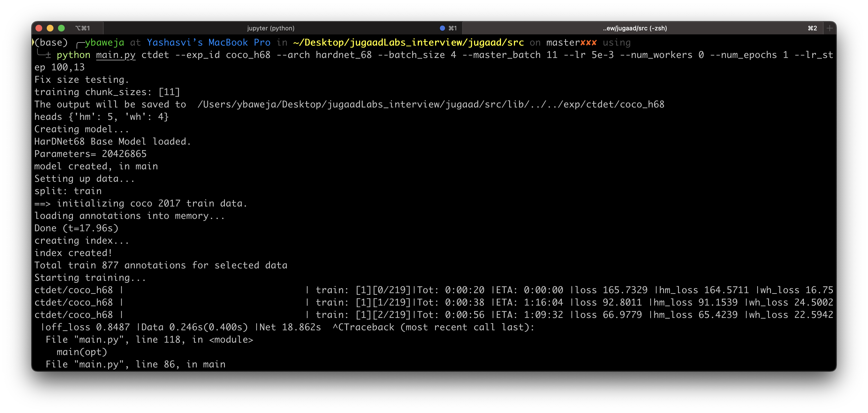Click the ⌥⌘1 window number indicator
This screenshot has width=868, height=413.
pos(82,28)
